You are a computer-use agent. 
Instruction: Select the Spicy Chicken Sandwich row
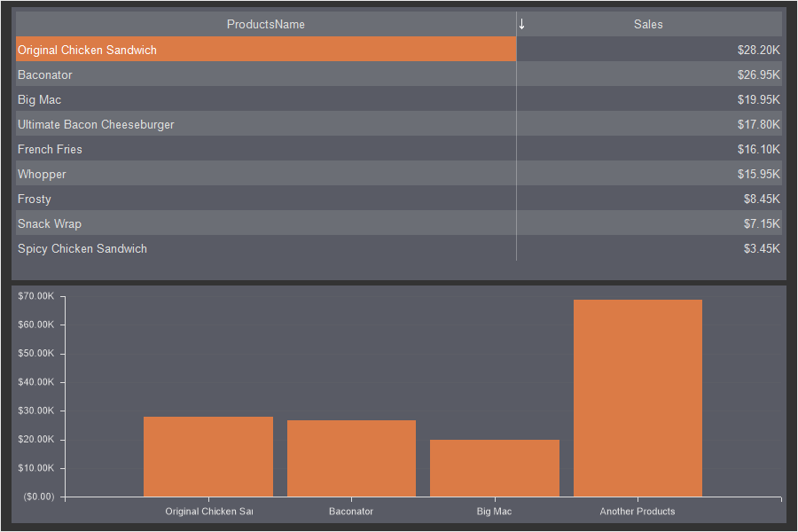point(265,248)
